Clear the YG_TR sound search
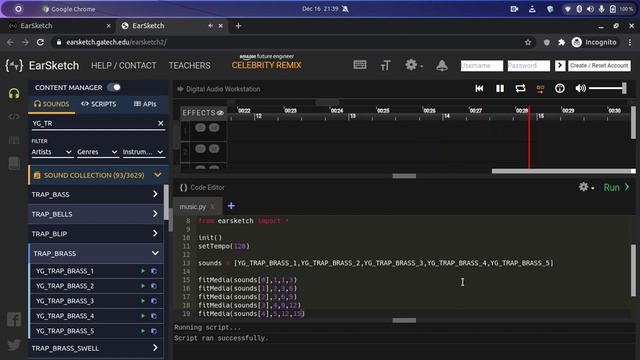Screen dimensions: 640x360 [x=160, y=123]
